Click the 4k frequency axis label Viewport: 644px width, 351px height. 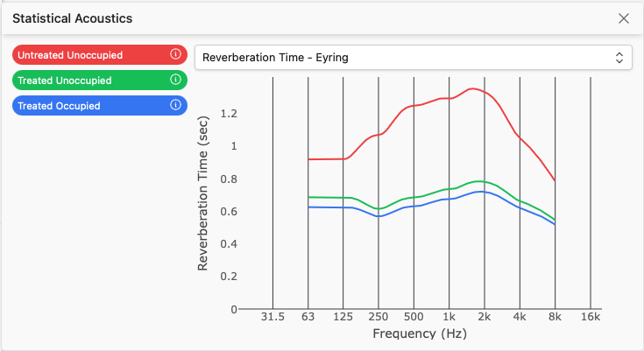tap(520, 318)
